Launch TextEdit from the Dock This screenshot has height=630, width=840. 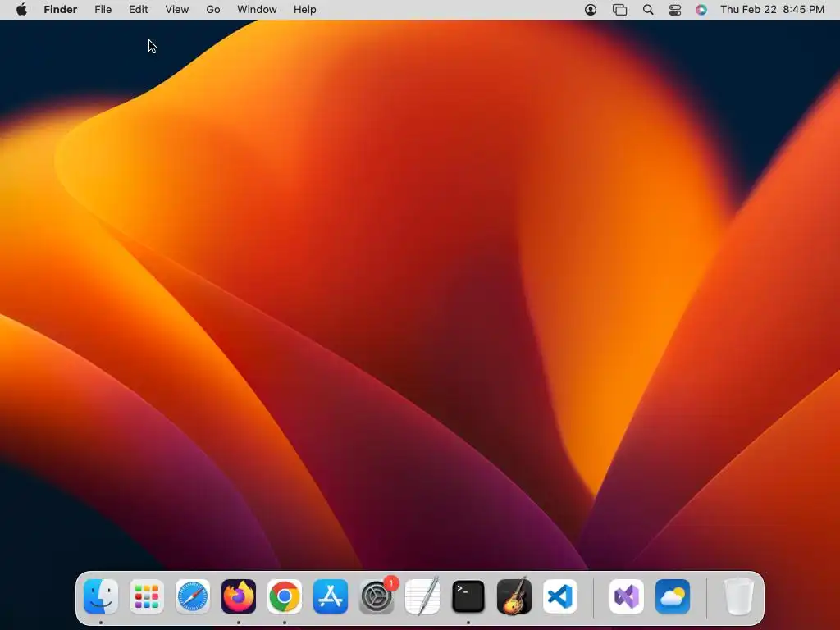(422, 596)
